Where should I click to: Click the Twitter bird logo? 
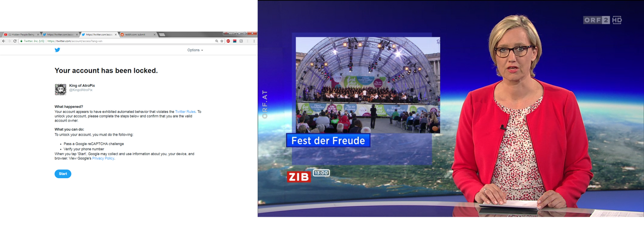(57, 50)
